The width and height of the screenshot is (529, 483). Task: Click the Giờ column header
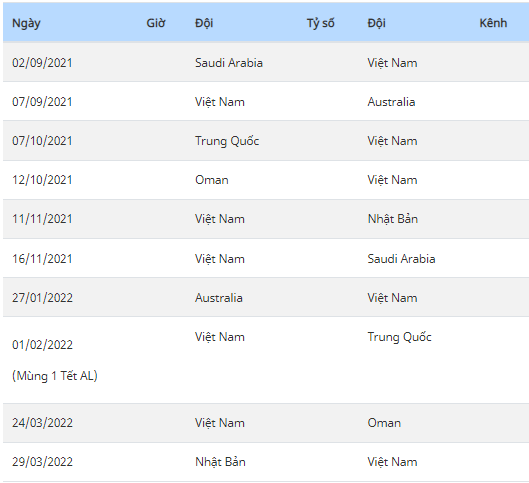(x=156, y=23)
